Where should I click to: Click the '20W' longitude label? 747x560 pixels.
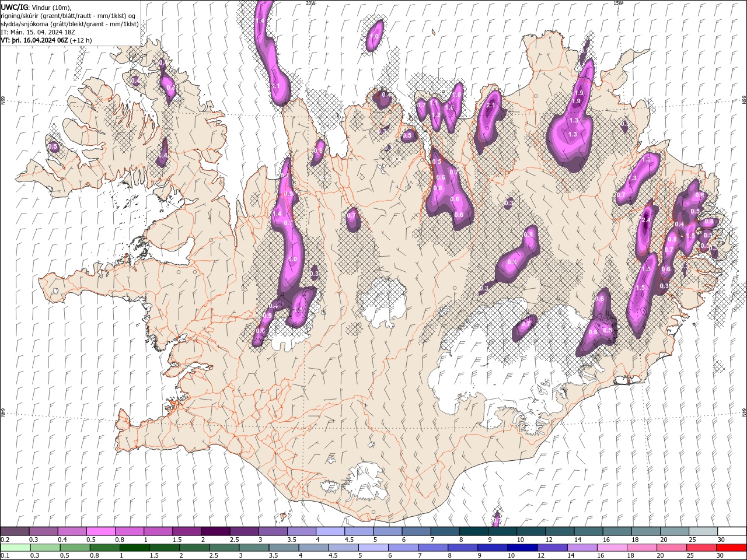pyautogui.click(x=310, y=3)
